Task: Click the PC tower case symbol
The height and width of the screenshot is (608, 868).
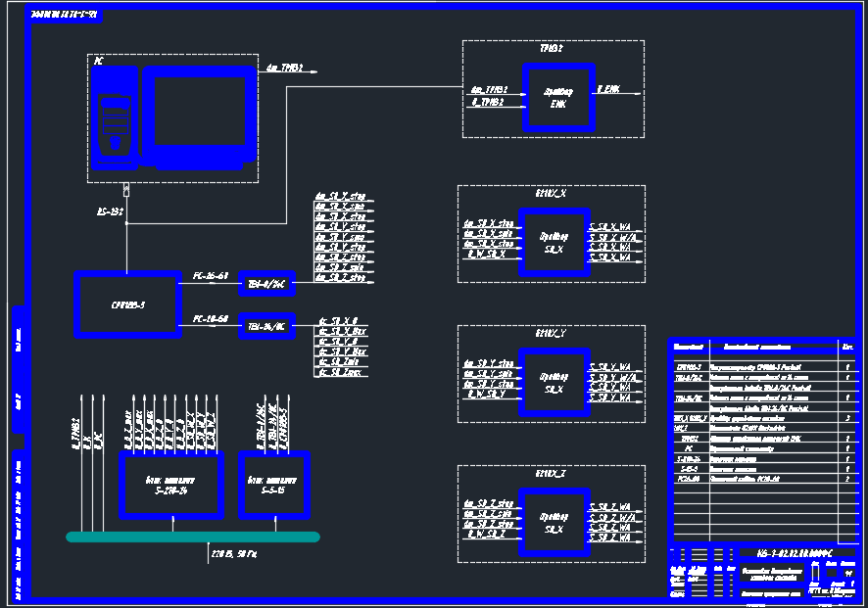Action: click(x=115, y=117)
